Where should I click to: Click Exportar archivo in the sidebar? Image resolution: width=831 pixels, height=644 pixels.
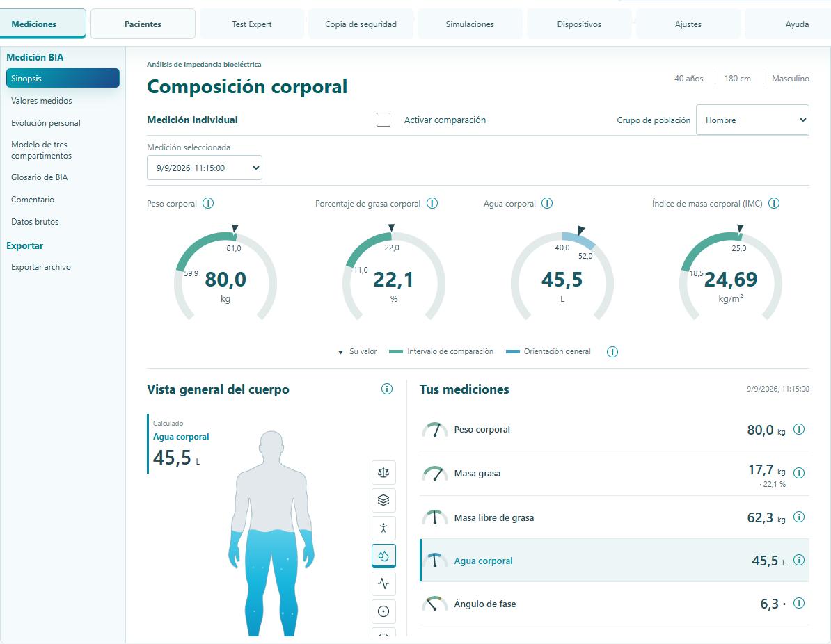point(63,267)
